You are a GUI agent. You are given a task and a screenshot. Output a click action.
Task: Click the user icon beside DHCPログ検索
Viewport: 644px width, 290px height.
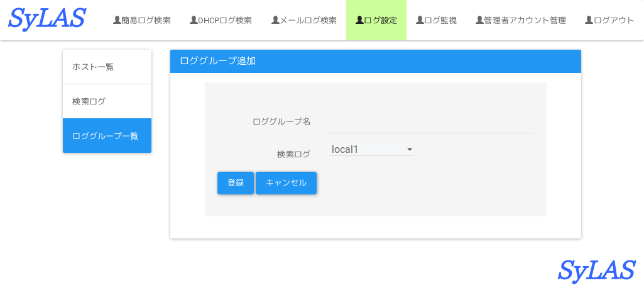194,20
